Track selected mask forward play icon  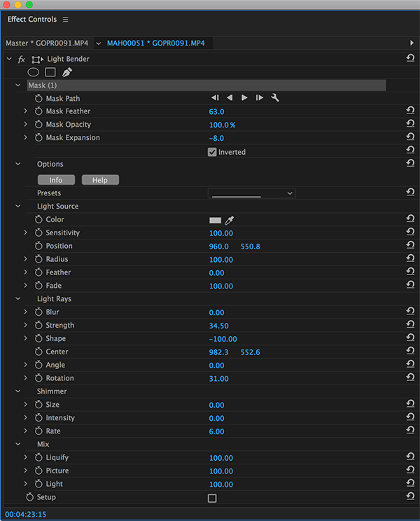pyautogui.click(x=244, y=98)
